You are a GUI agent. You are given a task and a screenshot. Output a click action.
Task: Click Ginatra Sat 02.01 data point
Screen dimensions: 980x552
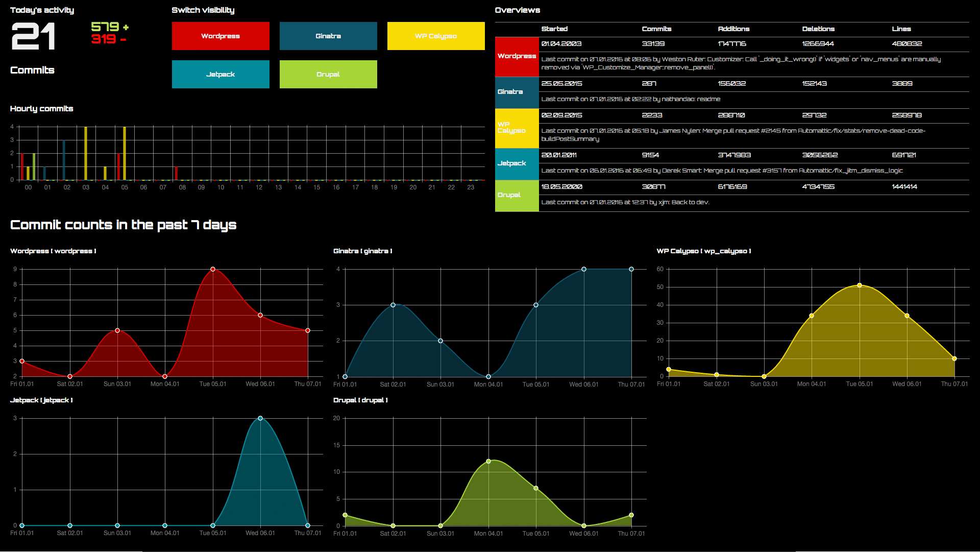pos(393,305)
